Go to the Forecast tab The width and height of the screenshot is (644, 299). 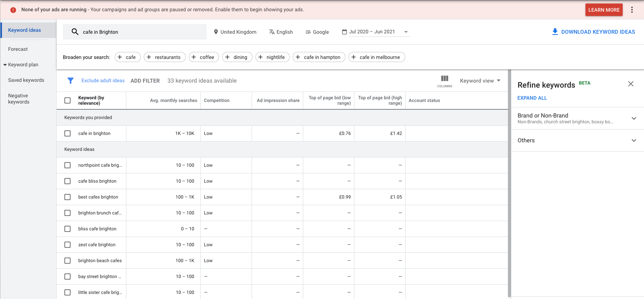(18, 49)
